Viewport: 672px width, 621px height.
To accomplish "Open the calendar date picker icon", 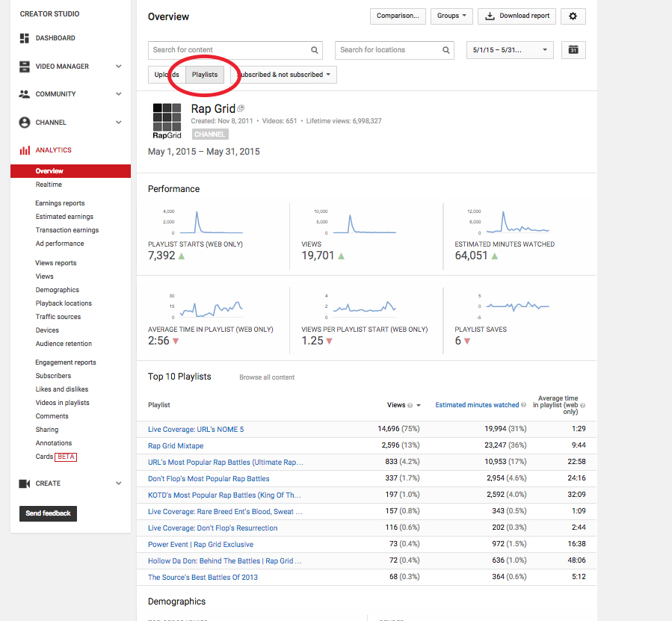I will coord(573,50).
